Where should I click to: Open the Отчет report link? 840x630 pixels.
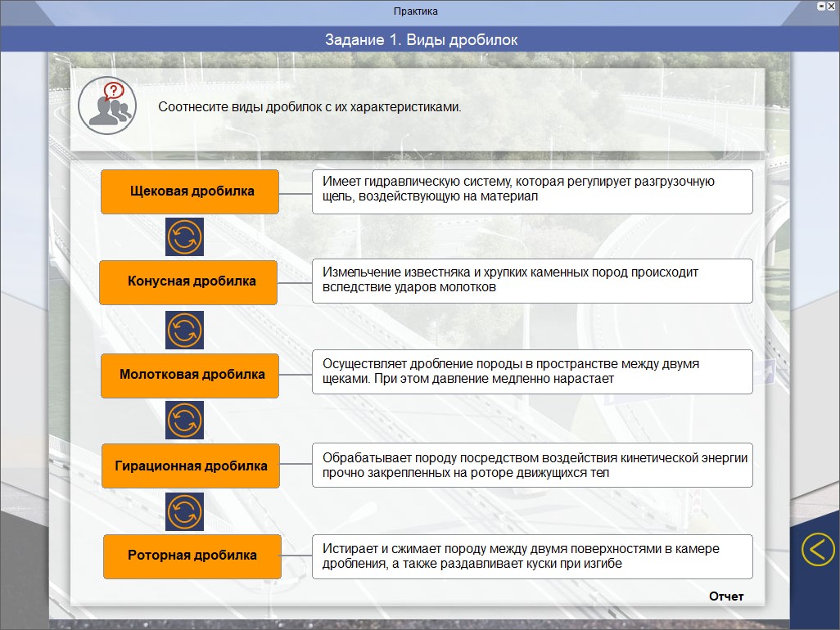click(725, 596)
